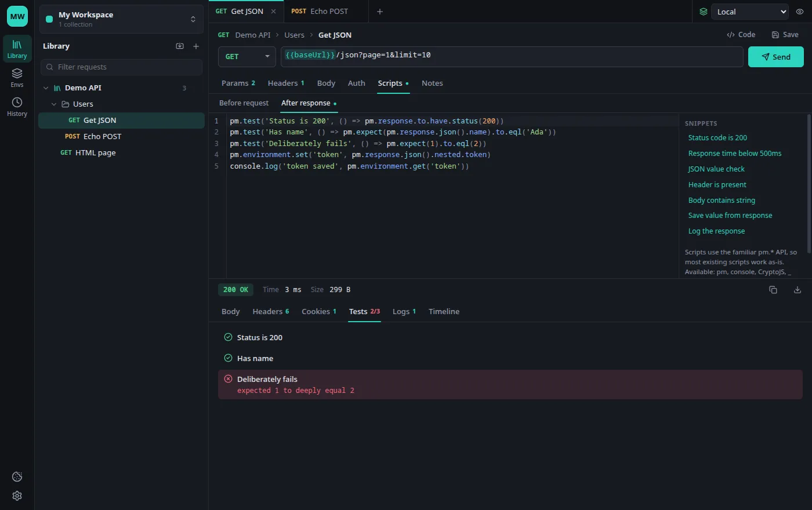Switch to Before response script tab

pos(244,103)
